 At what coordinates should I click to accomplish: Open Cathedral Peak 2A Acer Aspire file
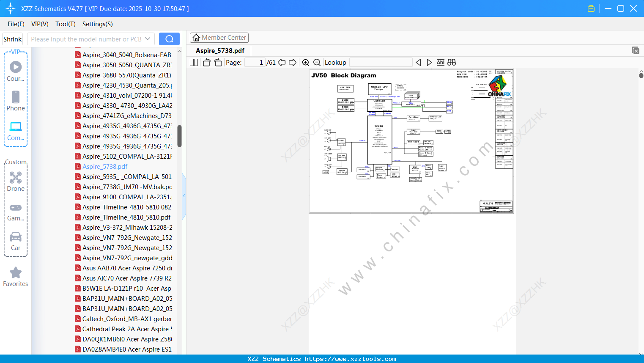pyautogui.click(x=123, y=329)
